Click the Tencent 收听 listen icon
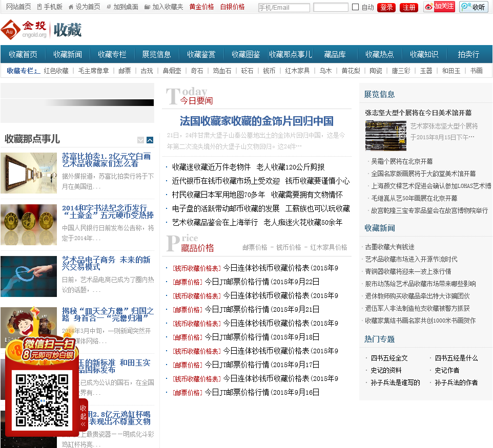This screenshot has width=493, height=448. pyautogui.click(x=474, y=7)
